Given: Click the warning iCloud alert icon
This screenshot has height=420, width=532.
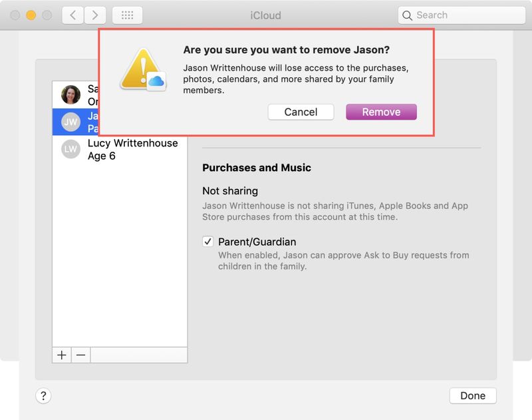Looking at the screenshot, I should pyautogui.click(x=143, y=70).
